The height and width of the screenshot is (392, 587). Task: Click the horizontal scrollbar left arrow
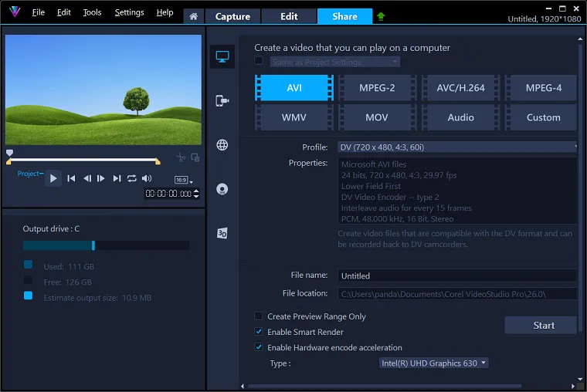click(x=243, y=387)
